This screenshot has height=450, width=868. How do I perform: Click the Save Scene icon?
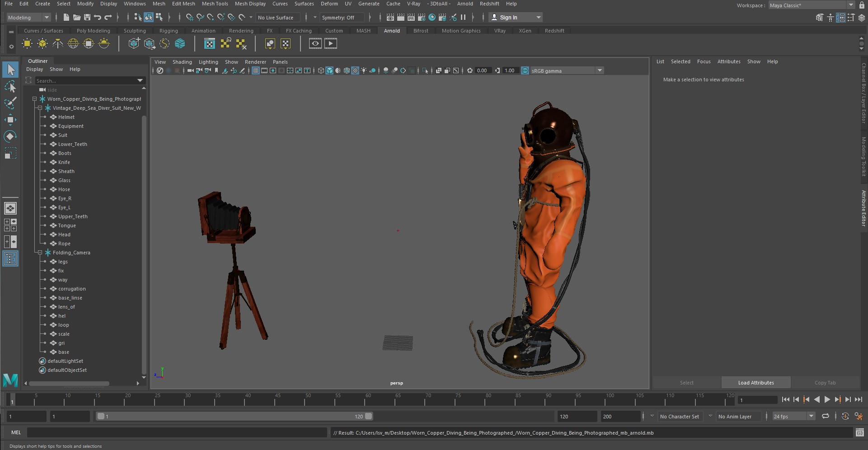click(87, 17)
